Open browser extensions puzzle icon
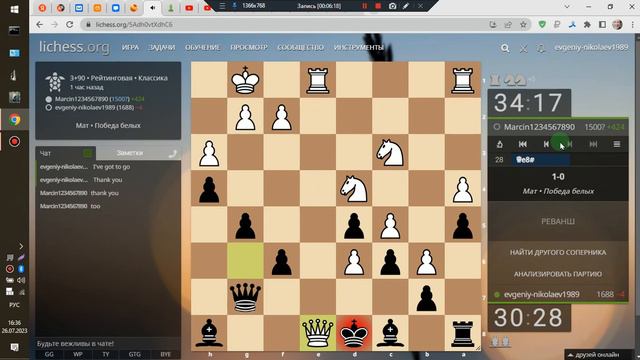640x360 pixels. pos(587,24)
